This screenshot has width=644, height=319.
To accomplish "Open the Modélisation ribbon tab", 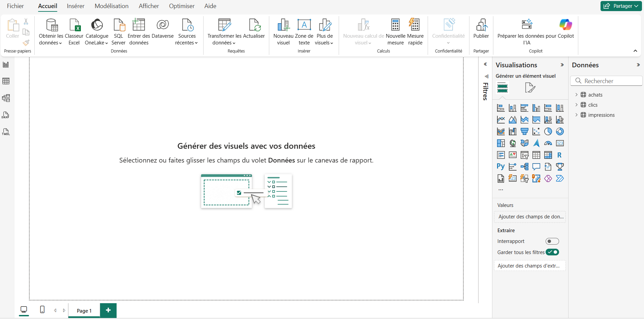I will (x=112, y=6).
